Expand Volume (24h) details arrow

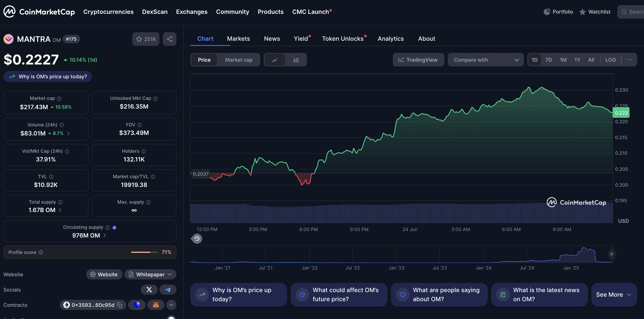[x=68, y=133]
